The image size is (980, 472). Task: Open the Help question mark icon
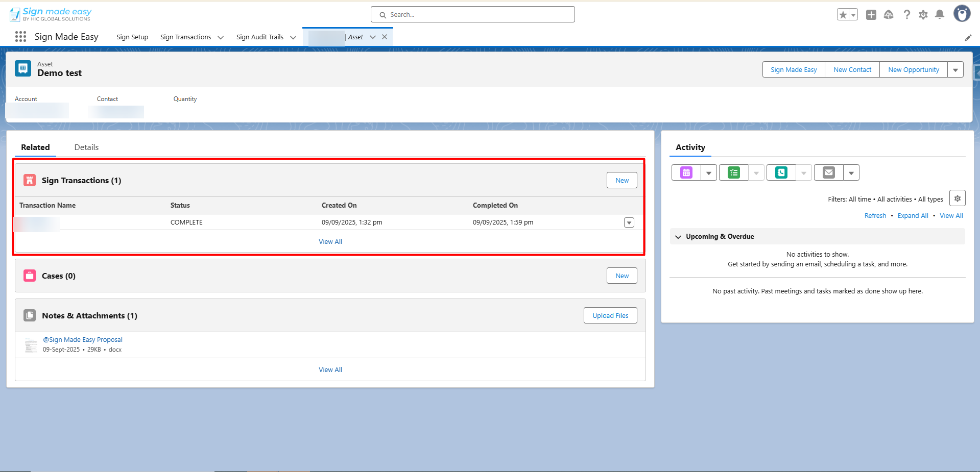(x=906, y=15)
